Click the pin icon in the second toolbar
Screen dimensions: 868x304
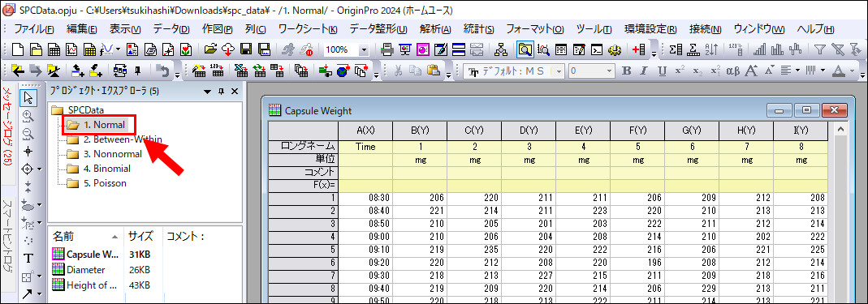pos(137,71)
